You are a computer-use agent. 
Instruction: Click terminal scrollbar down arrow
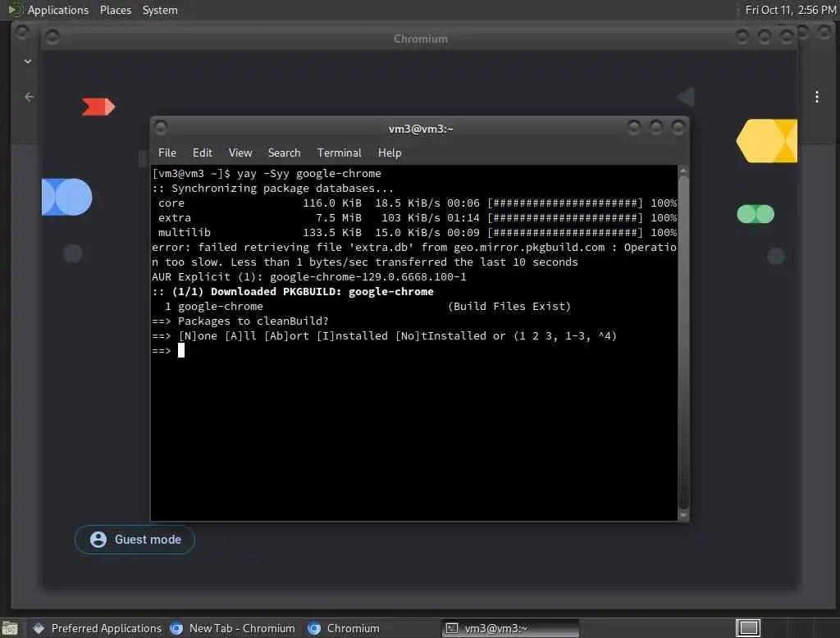pyautogui.click(x=683, y=515)
